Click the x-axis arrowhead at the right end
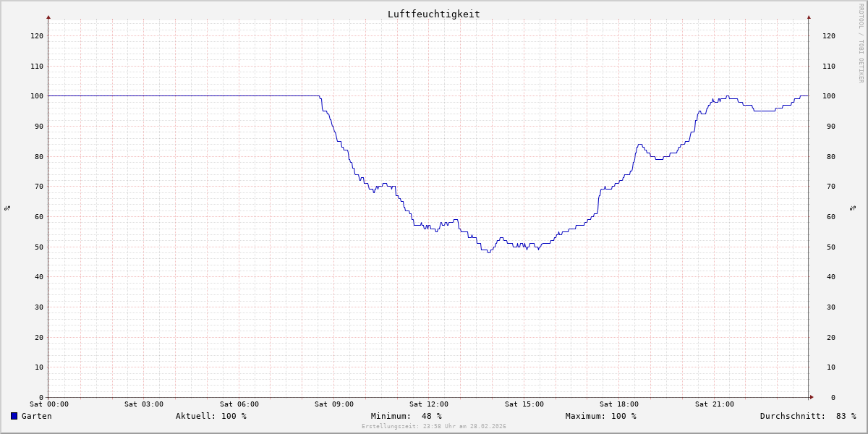Image resolution: width=868 pixels, height=434 pixels. coord(811,397)
